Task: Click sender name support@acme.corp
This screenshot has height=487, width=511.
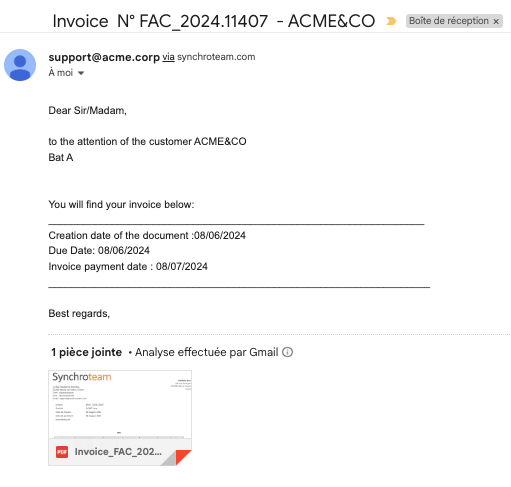Action: tap(104, 57)
